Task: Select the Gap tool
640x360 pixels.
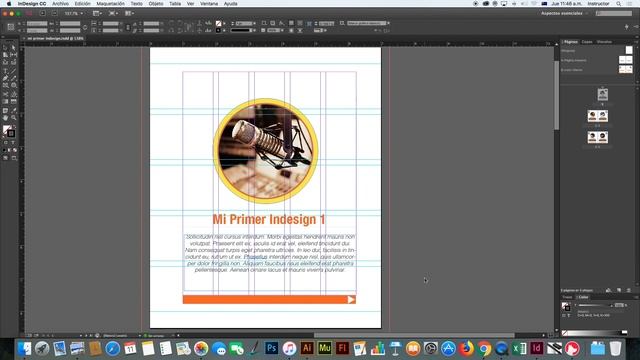Action: coord(13,55)
